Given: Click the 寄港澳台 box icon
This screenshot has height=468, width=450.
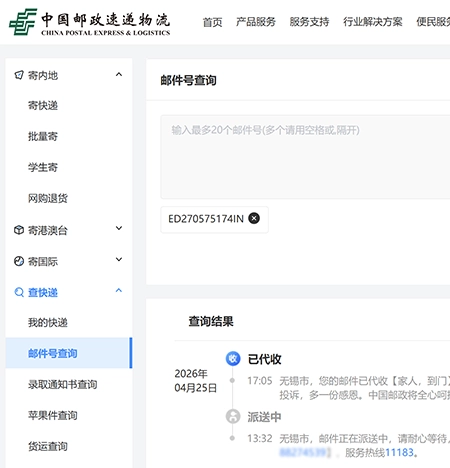Looking at the screenshot, I should coord(19,230).
